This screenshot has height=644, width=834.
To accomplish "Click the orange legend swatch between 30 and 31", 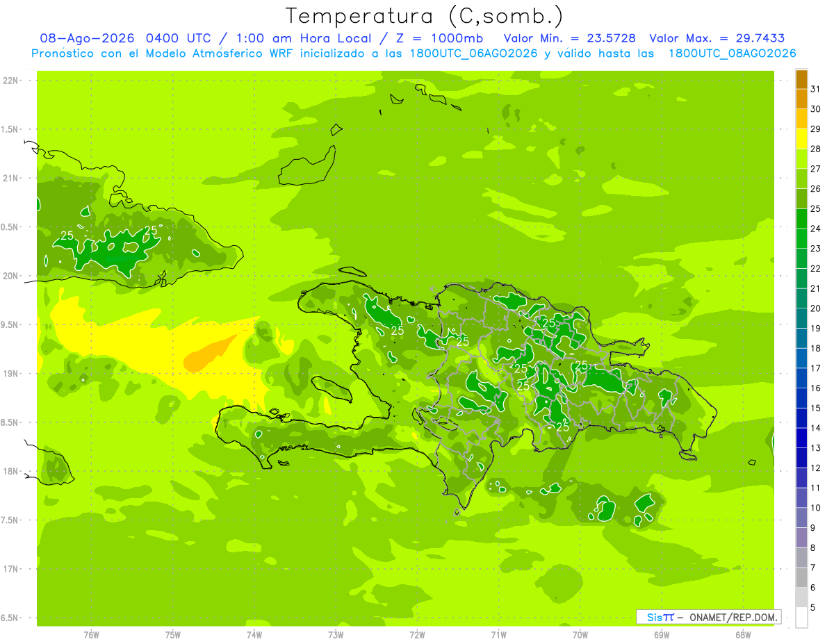I will pyautogui.click(x=801, y=99).
